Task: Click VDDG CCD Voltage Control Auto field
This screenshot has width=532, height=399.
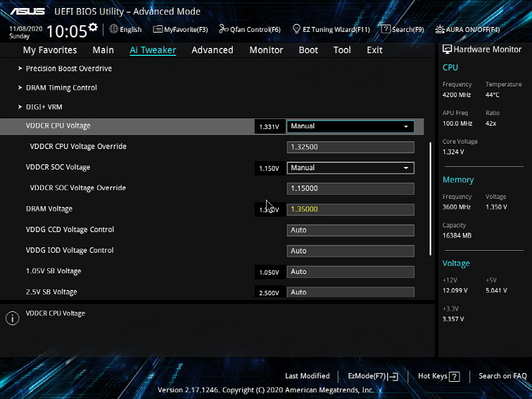Action: pyautogui.click(x=350, y=230)
